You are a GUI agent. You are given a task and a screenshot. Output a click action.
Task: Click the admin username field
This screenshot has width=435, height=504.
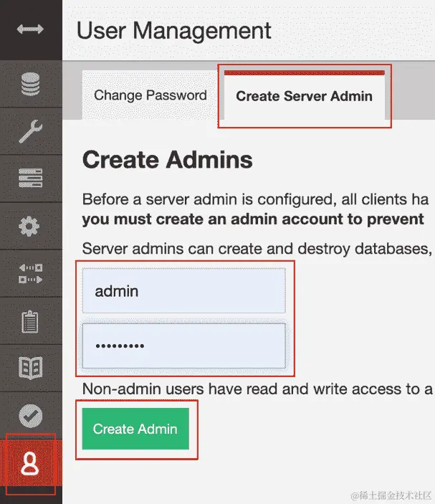(x=183, y=290)
